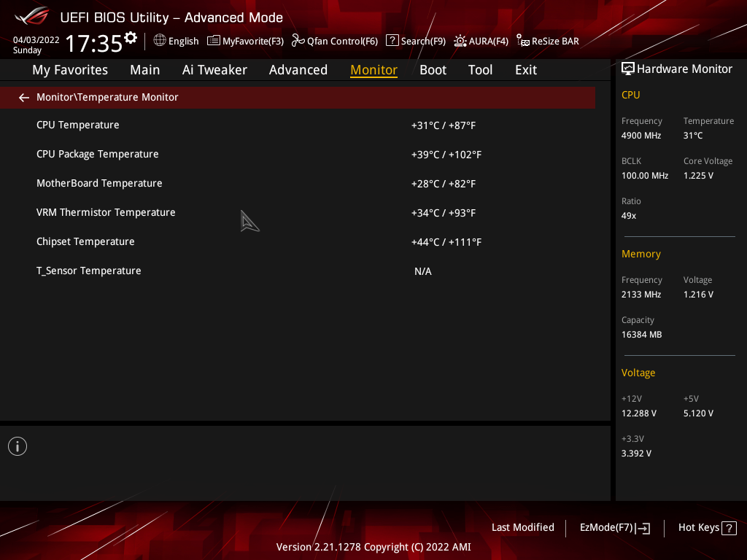Click the 4900 MHz CPU frequency value
The height and width of the screenshot is (560, 747).
[641, 136]
